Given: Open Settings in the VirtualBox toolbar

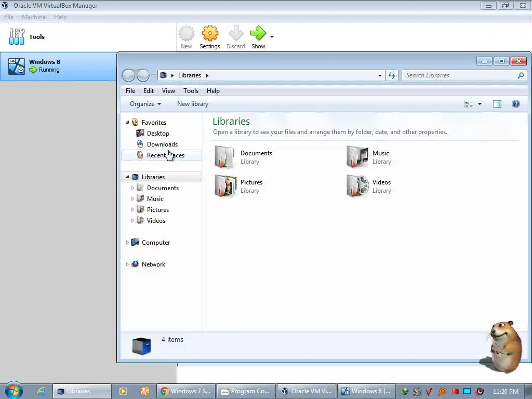Looking at the screenshot, I should coord(210,37).
